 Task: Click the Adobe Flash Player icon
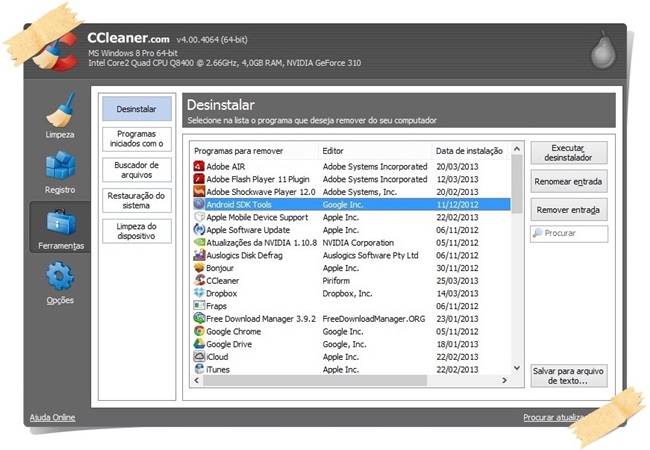[199, 179]
